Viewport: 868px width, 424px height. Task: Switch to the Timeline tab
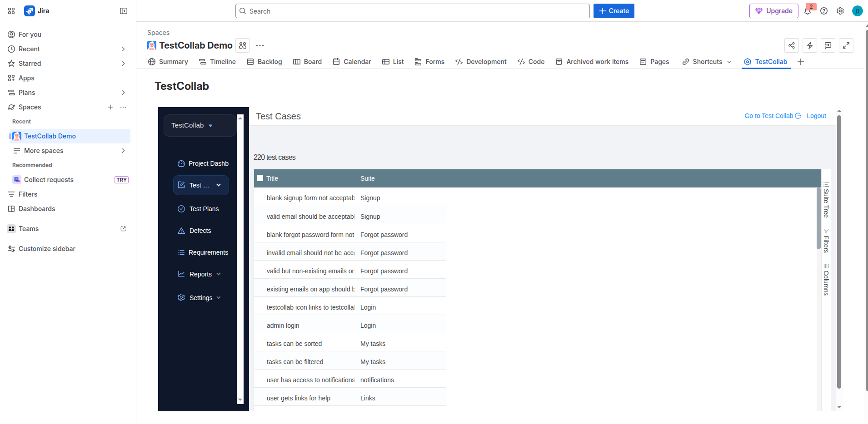[x=218, y=62]
